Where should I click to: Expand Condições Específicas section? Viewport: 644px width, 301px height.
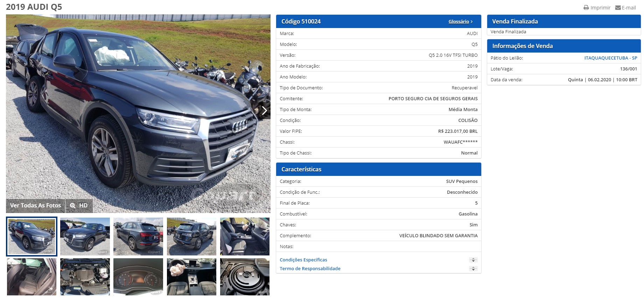pos(303,260)
